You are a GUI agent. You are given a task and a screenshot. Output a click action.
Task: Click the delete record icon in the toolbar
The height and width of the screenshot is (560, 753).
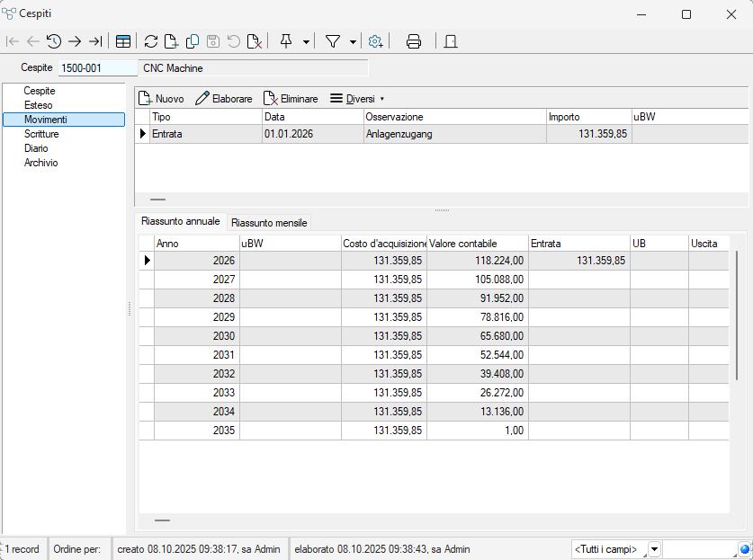click(255, 41)
